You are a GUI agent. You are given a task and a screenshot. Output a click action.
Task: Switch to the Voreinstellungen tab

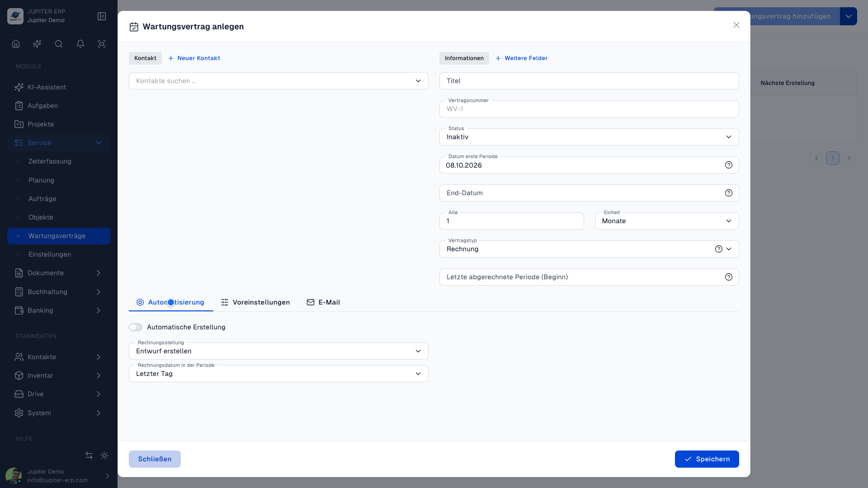[255, 302]
